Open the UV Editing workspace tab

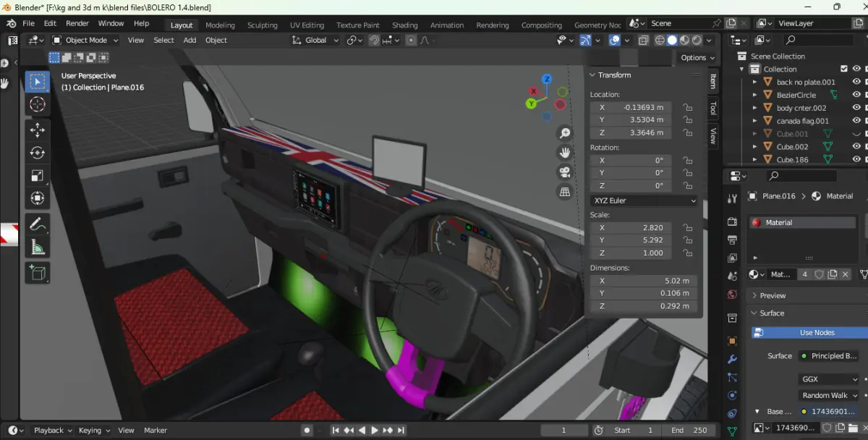coord(307,25)
